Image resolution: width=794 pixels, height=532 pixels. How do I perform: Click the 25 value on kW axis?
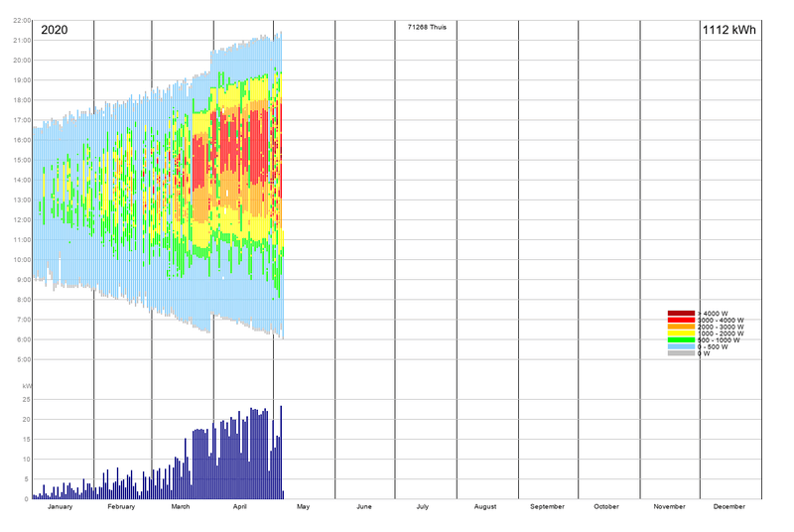click(27, 399)
